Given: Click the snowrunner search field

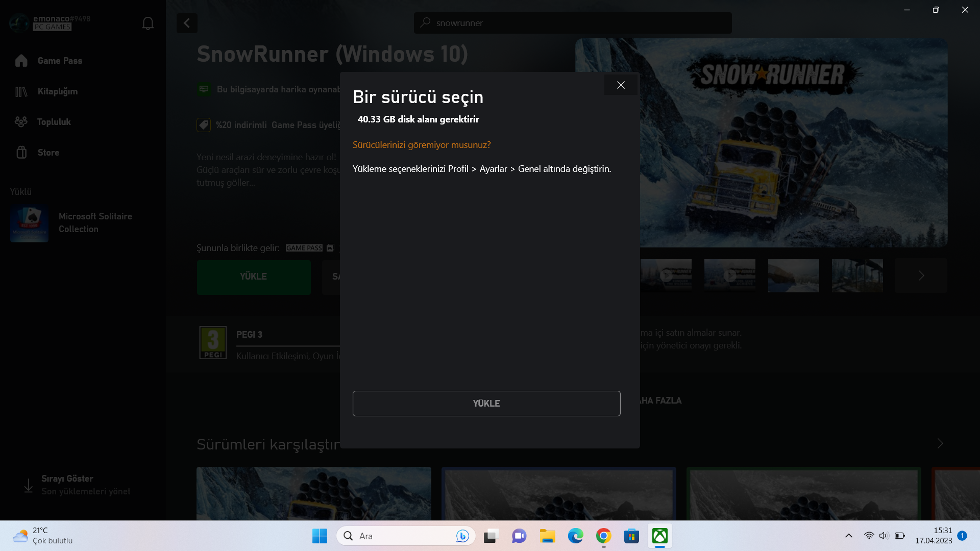Looking at the screenshot, I should tap(573, 23).
